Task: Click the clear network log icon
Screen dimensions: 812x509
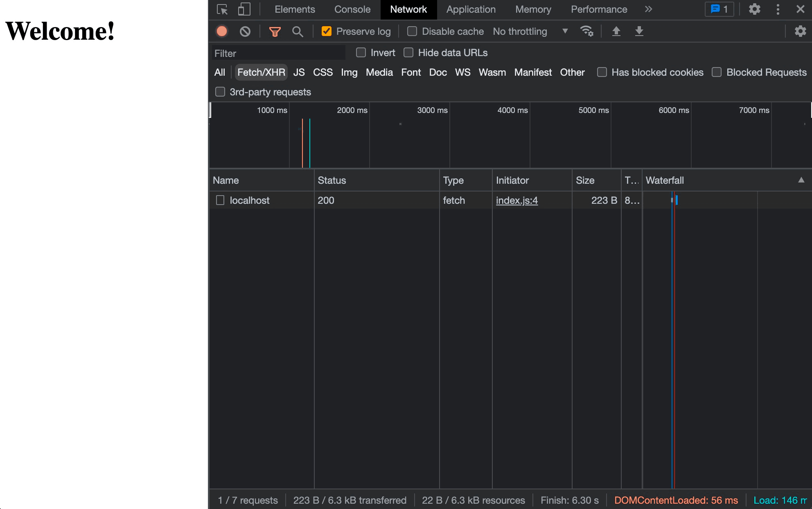Action: click(244, 31)
